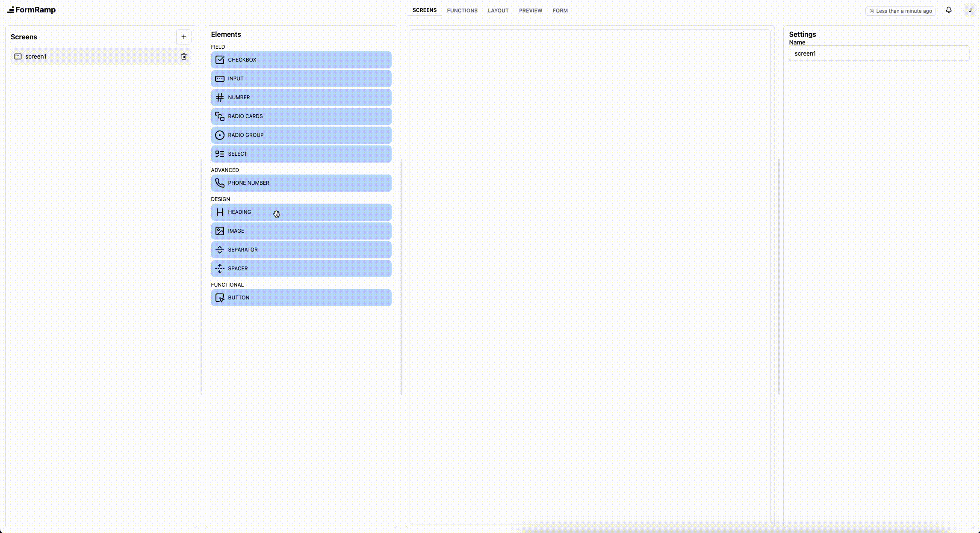
Task: Open the FUNCTIONS tab
Action: click(462, 10)
